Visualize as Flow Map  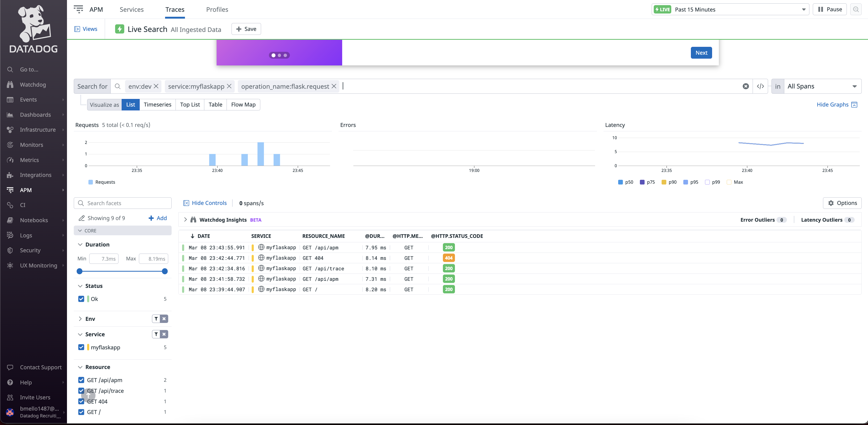tap(243, 105)
